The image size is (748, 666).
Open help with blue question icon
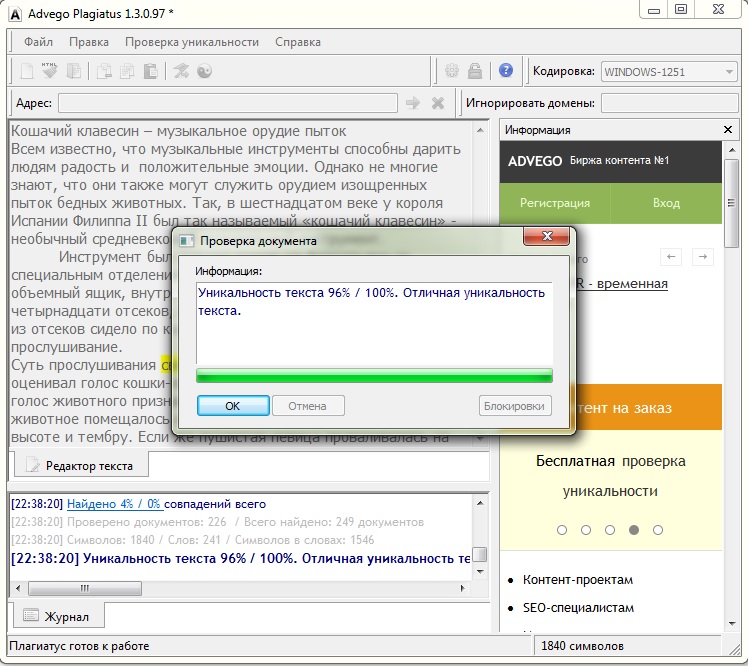point(506,71)
